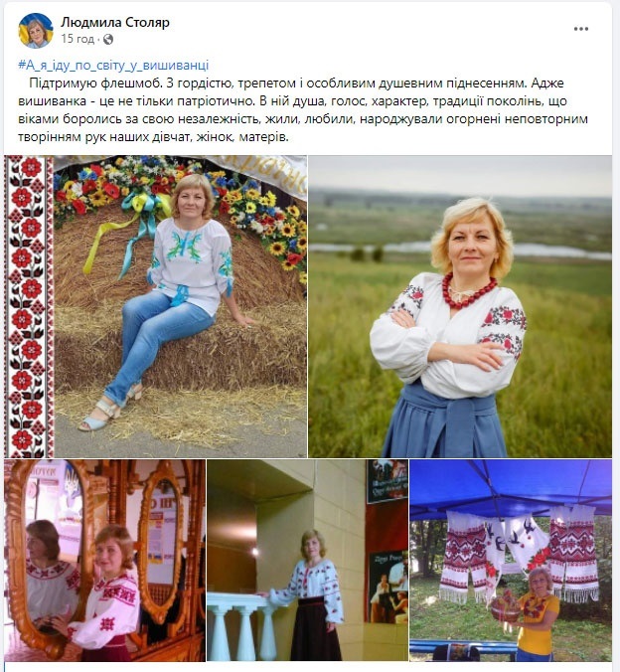Open photo with embroidered towels under blue tent
This screenshot has width=620, height=672.
[511, 560]
